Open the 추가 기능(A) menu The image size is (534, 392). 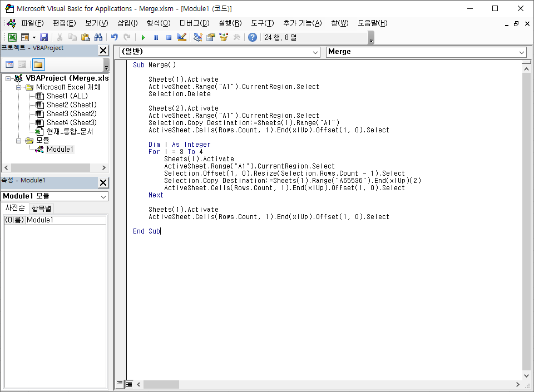point(303,23)
